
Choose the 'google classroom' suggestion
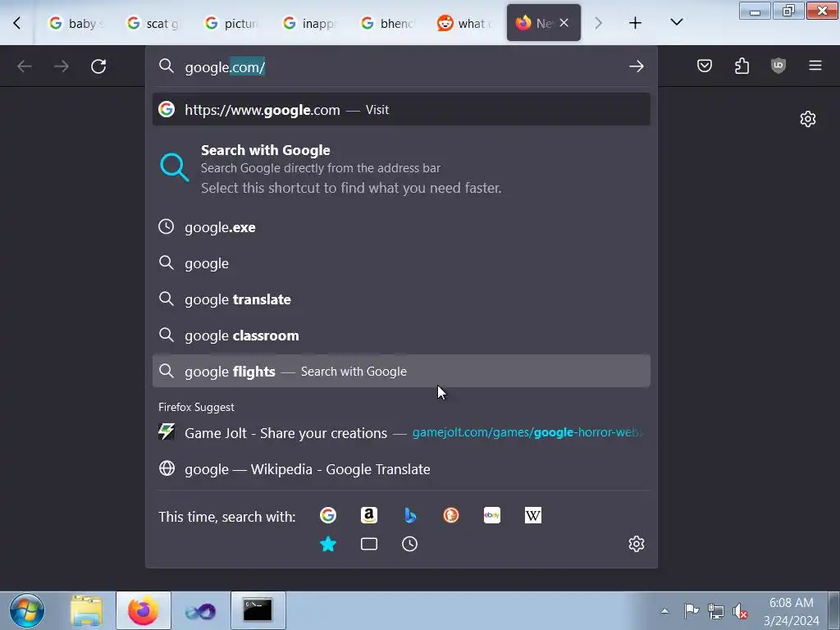point(401,336)
